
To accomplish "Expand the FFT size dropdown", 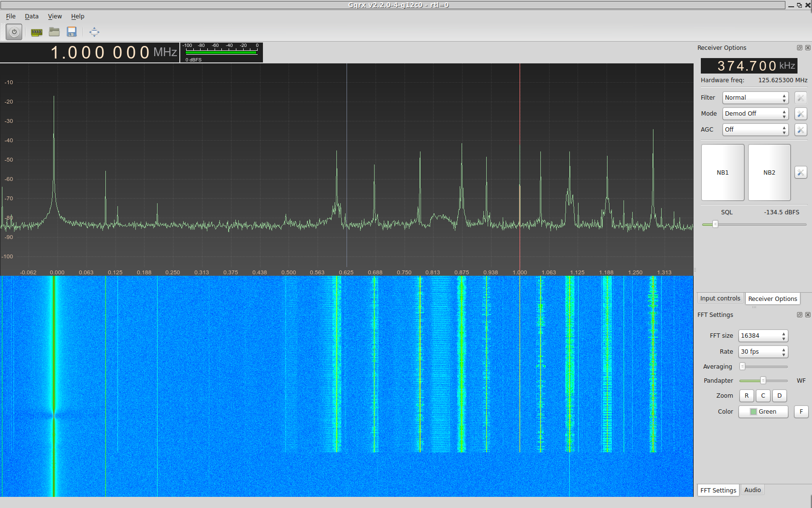I will 763,336.
